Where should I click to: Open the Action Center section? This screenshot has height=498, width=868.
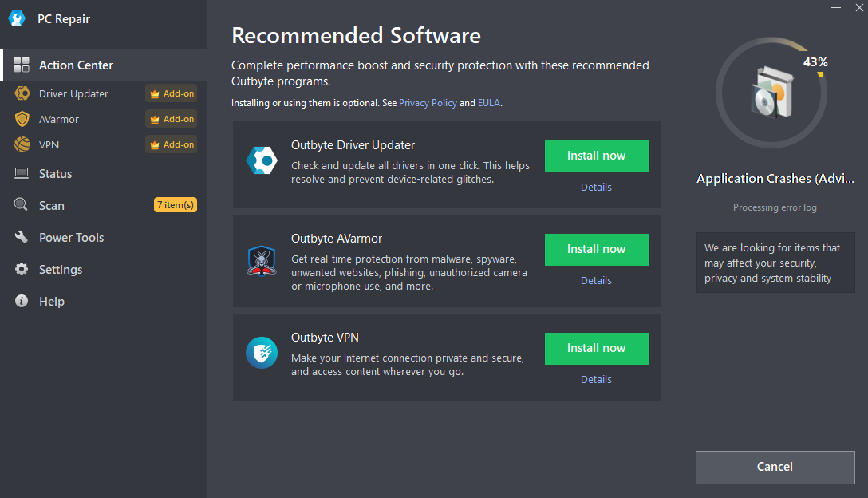click(104, 65)
